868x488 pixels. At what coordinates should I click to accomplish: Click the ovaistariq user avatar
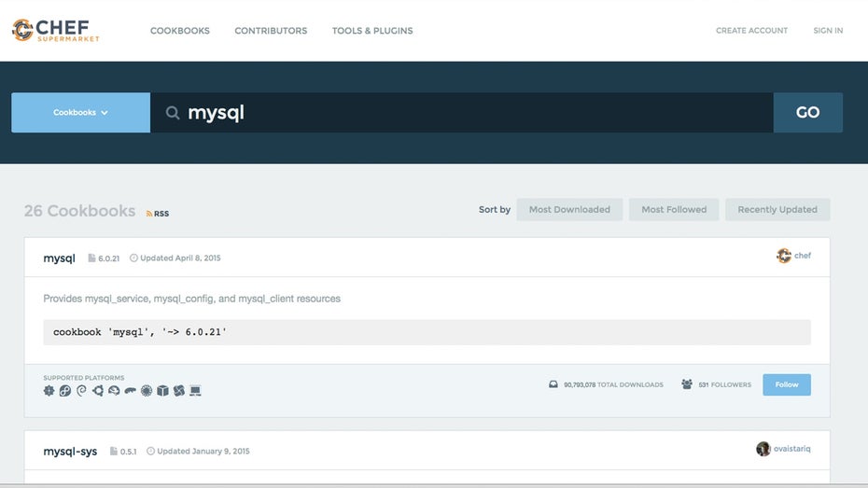[763, 449]
